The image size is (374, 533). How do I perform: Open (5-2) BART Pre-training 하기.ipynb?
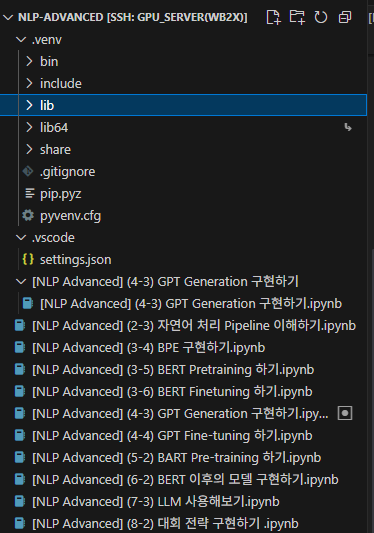(176, 458)
